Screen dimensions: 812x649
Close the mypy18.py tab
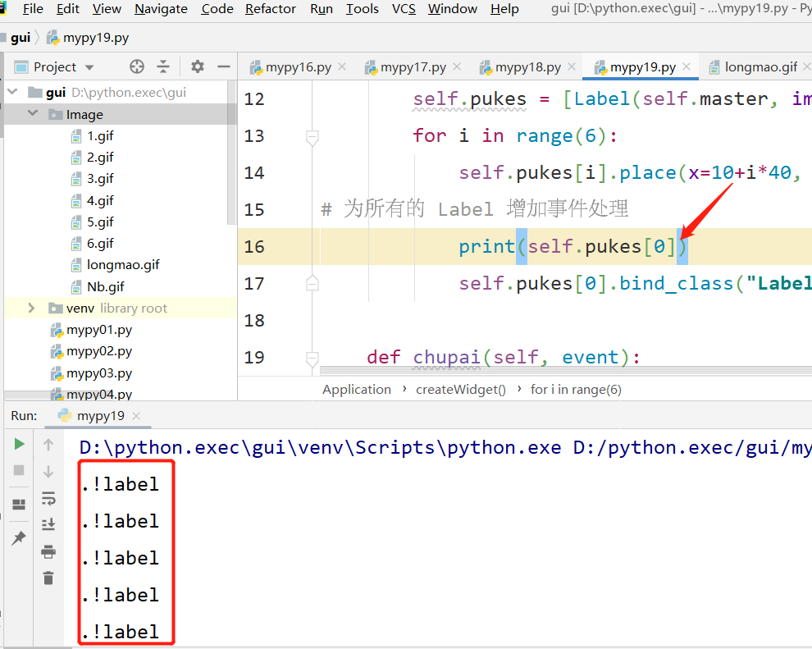(572, 66)
